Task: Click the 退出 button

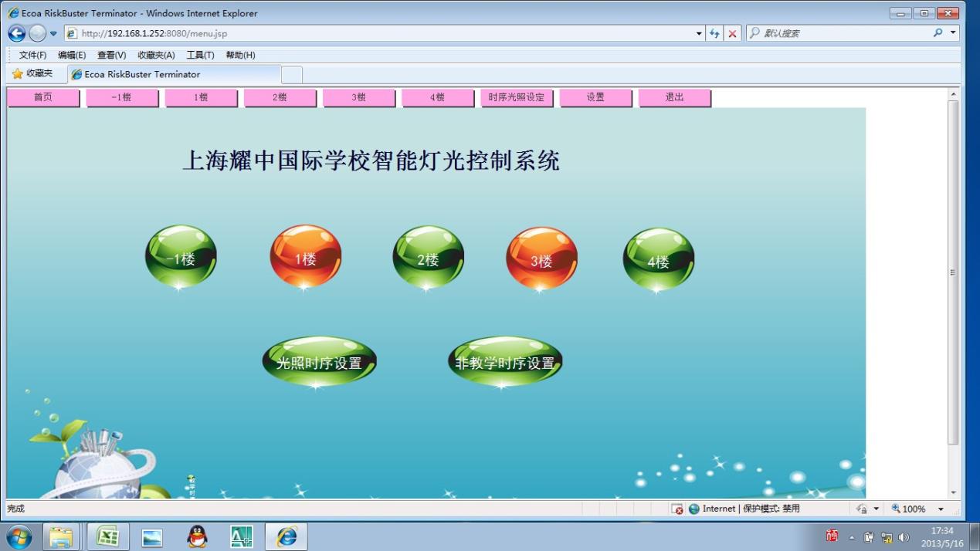Action: (x=674, y=97)
